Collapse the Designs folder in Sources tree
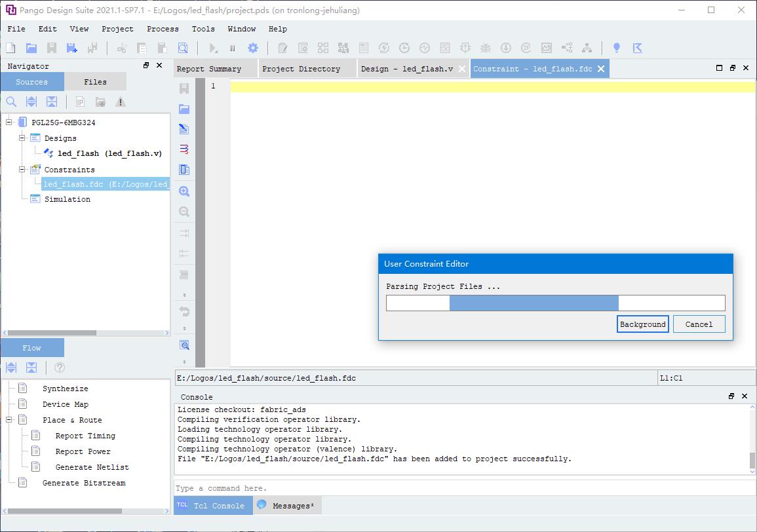Viewport: 757px width, 532px height. pos(22,138)
